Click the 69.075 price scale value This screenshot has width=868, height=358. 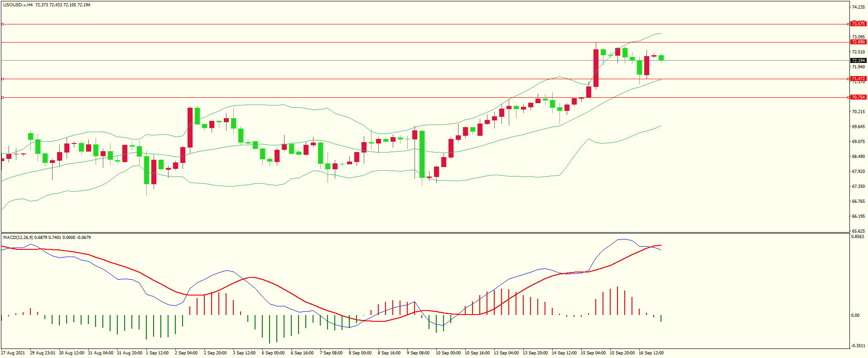[858, 142]
